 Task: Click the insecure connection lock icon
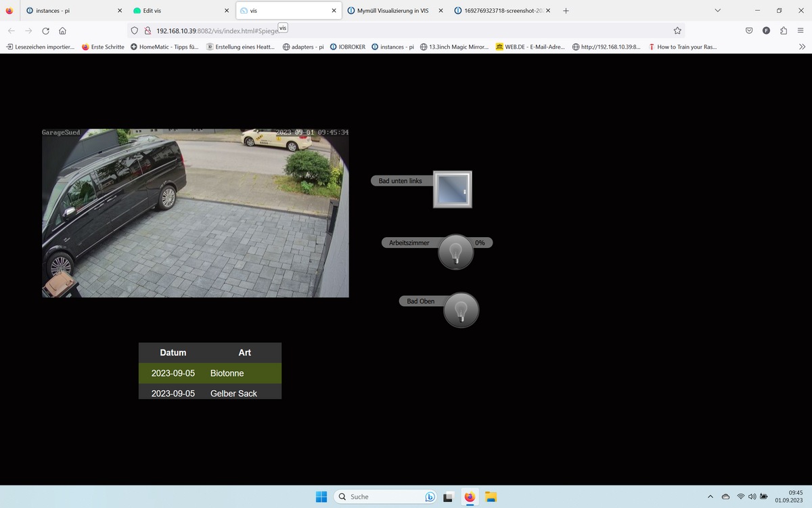point(147,30)
